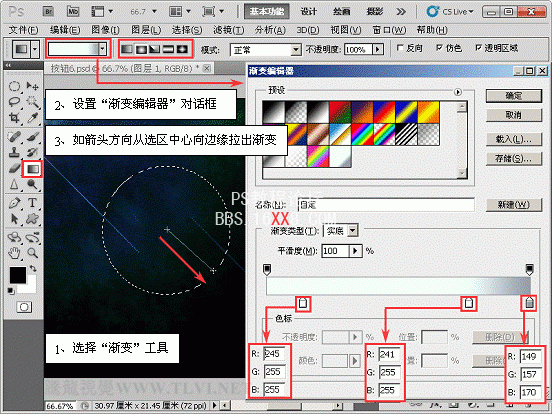
Task: Select the Crop tool
Action: (x=14, y=118)
